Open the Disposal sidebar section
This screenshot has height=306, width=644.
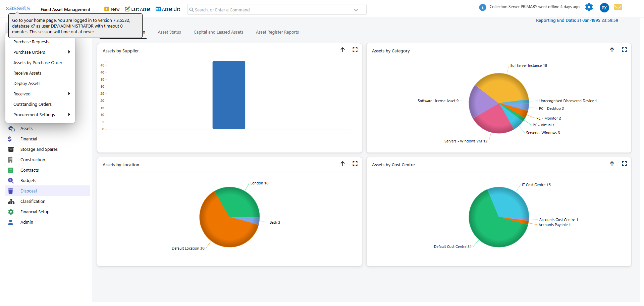(x=29, y=191)
